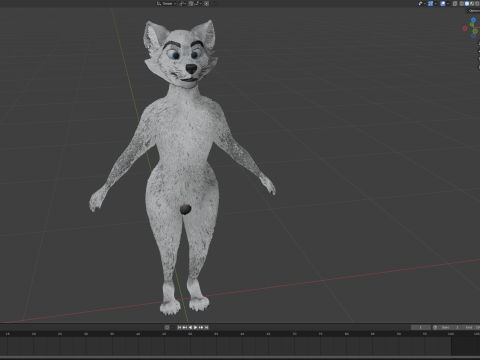Open the Options dropdown
480x360 pixels.
pyautogui.click(x=474, y=11)
